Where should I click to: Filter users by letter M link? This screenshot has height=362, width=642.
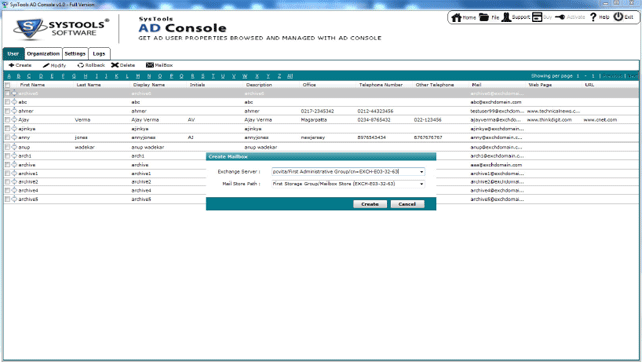point(138,76)
